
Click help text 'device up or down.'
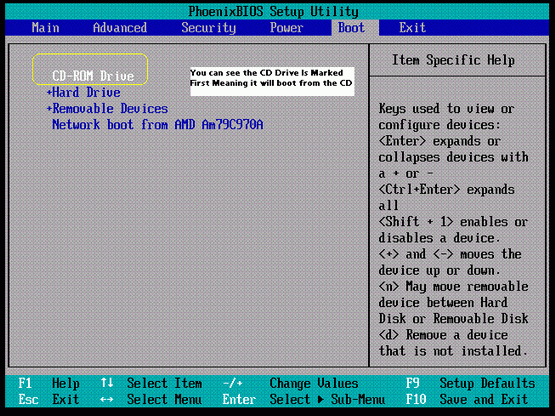(x=439, y=270)
